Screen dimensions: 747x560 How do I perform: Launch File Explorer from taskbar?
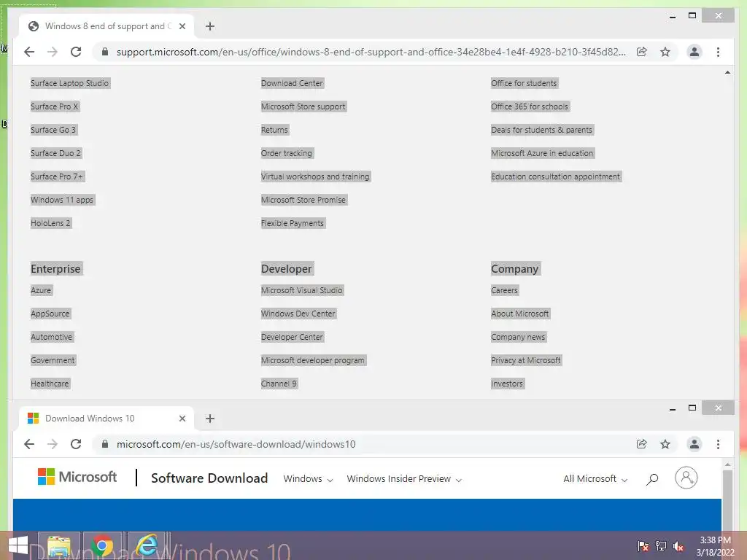pyautogui.click(x=58, y=546)
